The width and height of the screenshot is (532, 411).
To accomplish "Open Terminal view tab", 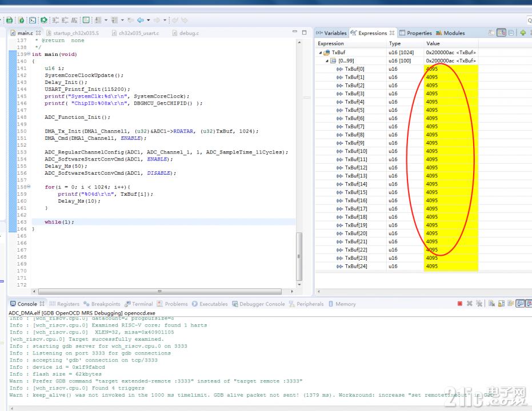I will 138,304.
